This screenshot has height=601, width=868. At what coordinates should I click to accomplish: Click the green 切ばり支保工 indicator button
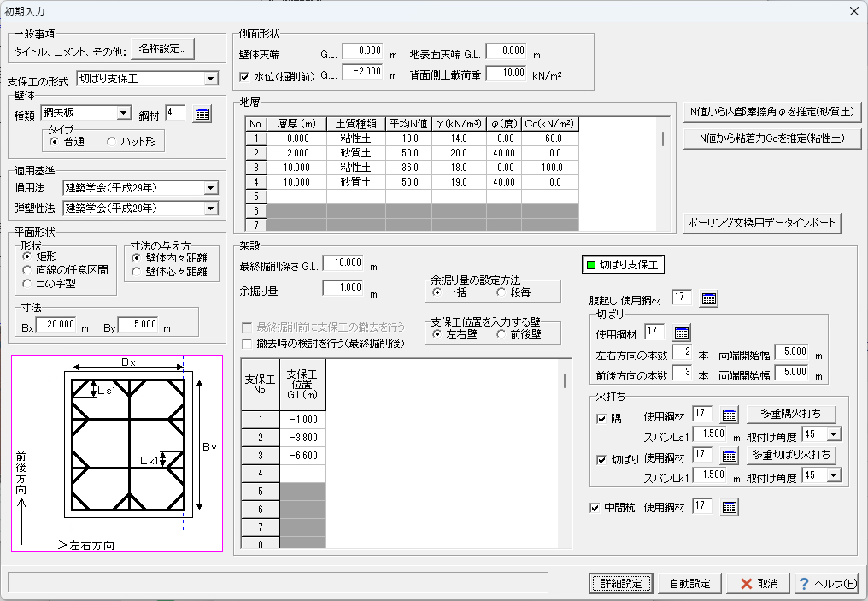coord(623,265)
